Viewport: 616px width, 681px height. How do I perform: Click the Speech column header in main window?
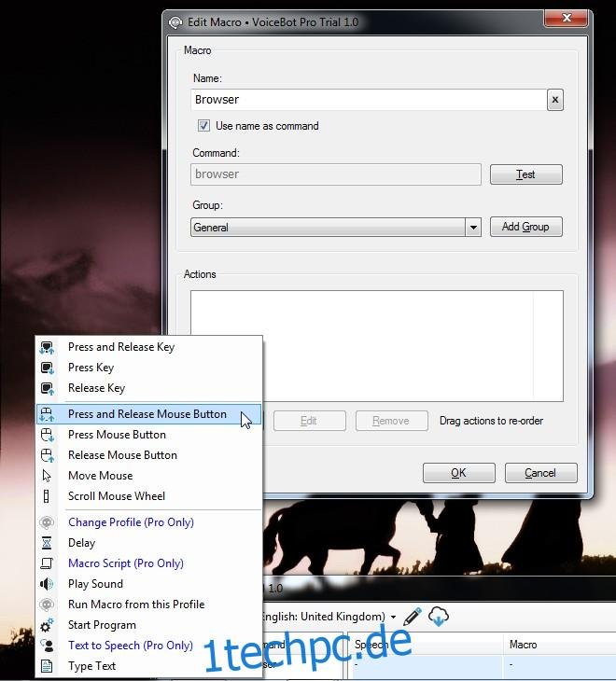(x=427, y=645)
